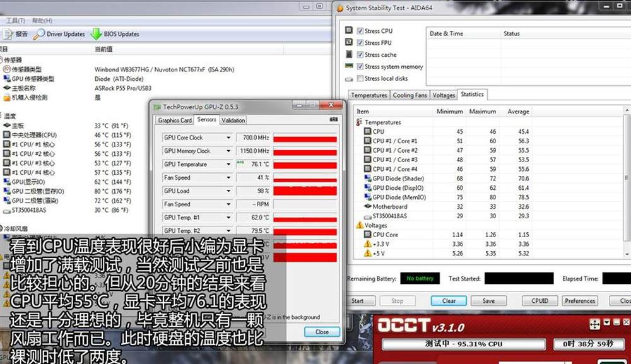Click the Statistics list scrollbar up arrow
The image size is (631, 364).
pos(627,110)
